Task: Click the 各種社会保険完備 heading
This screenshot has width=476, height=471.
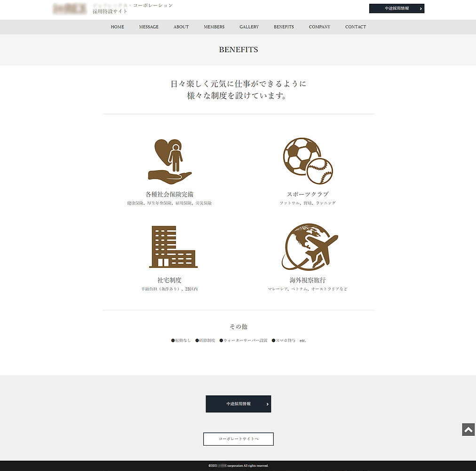Action: tap(169, 194)
